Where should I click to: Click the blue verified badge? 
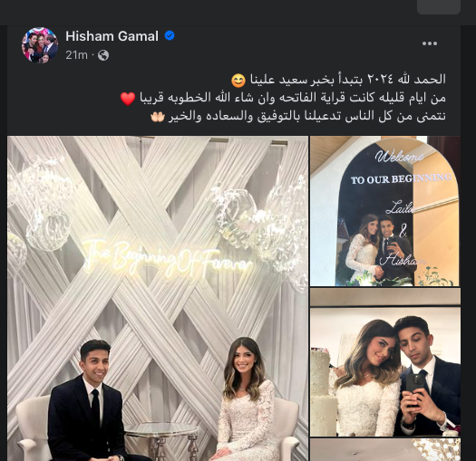(x=170, y=36)
